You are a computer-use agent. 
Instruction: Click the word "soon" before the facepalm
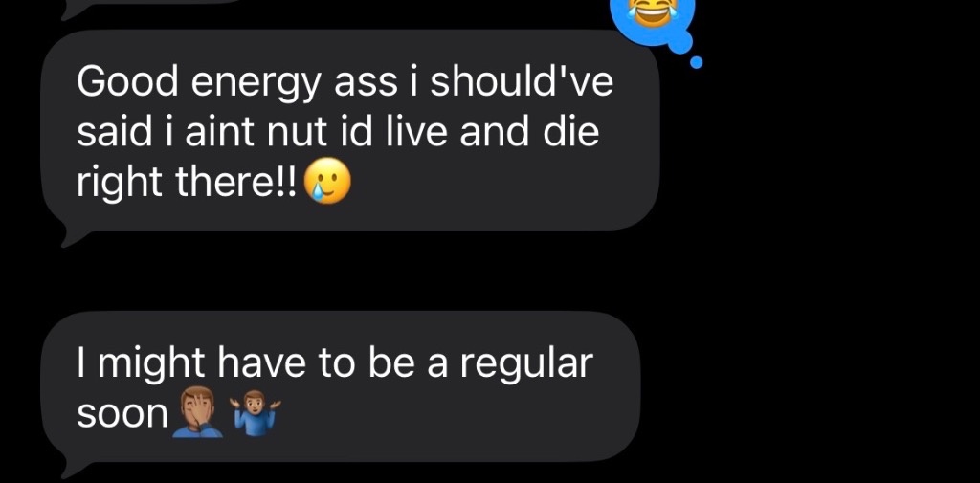click(x=122, y=415)
